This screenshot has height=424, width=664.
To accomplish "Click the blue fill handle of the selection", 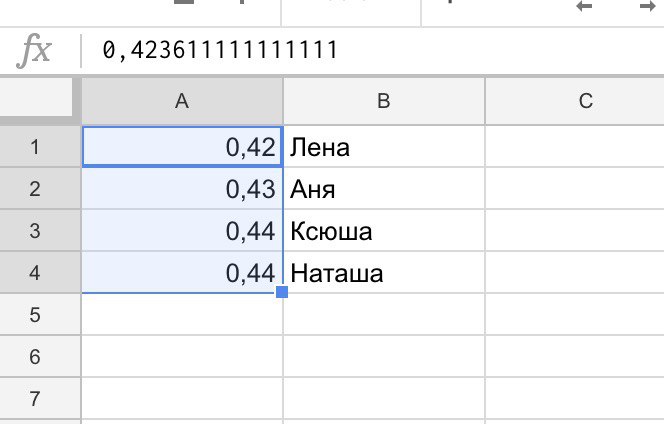I will (282, 292).
